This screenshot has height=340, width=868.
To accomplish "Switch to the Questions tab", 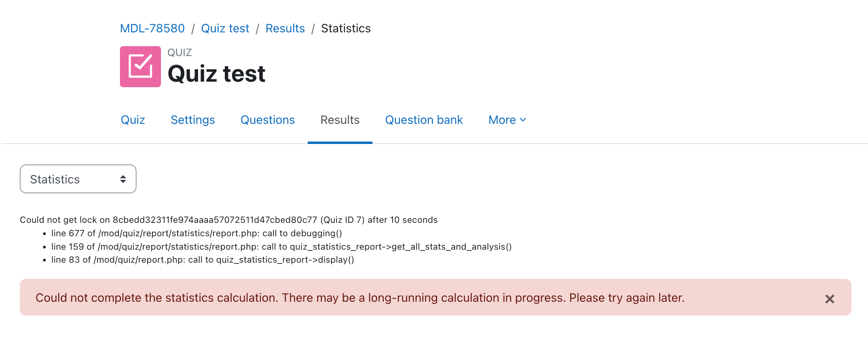I will point(268,120).
